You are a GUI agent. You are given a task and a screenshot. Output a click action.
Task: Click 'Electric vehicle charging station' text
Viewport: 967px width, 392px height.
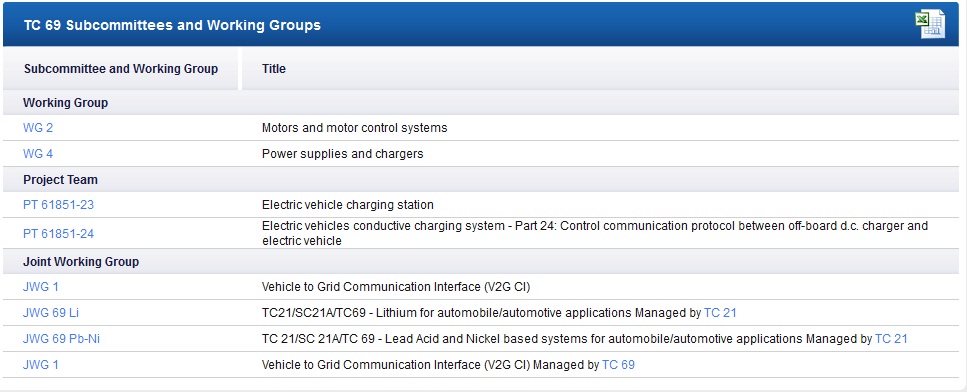click(x=348, y=205)
